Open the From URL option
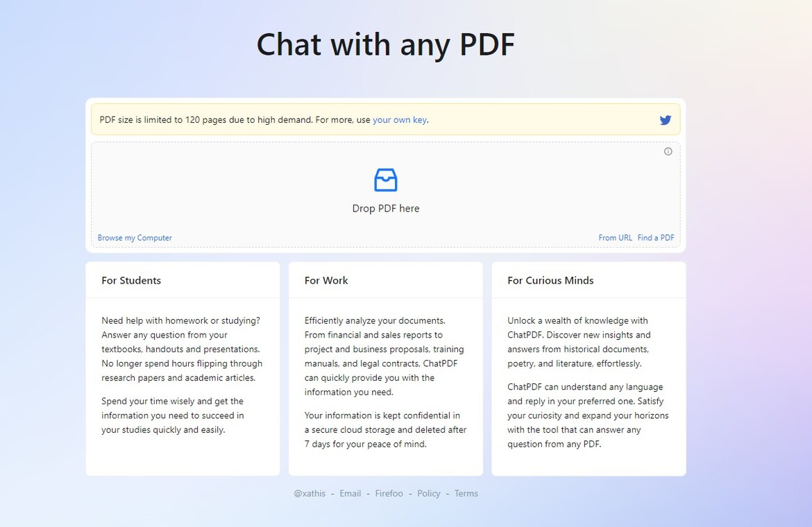Screen dimensions: 812x527 pos(615,237)
